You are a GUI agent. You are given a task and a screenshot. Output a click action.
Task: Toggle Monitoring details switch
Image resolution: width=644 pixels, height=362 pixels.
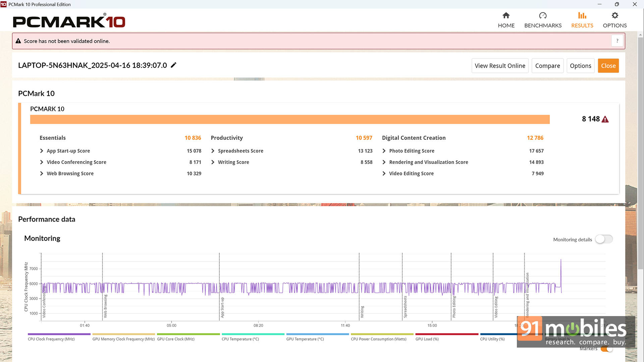coord(604,239)
